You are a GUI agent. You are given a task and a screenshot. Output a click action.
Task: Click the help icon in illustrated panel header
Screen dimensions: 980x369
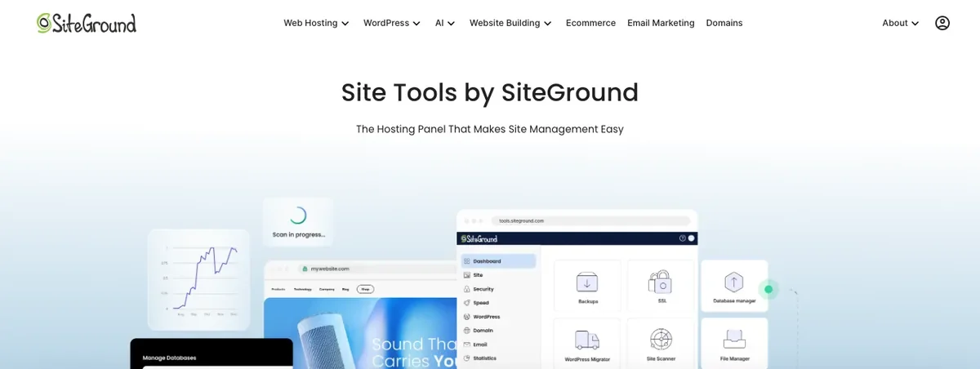[683, 238]
